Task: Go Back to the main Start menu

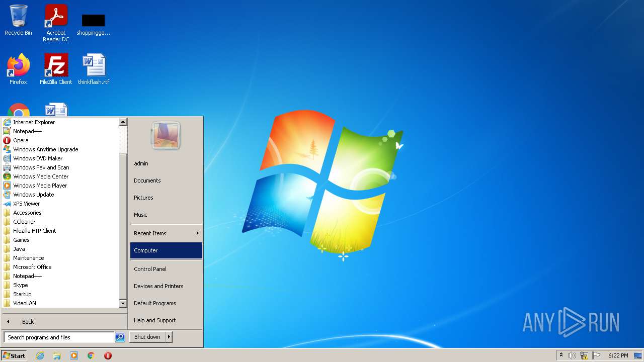Action: click(64, 322)
